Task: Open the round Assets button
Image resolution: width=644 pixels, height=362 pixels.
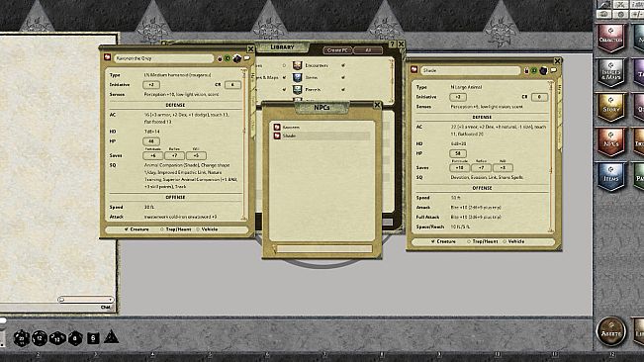Action: click(x=611, y=331)
